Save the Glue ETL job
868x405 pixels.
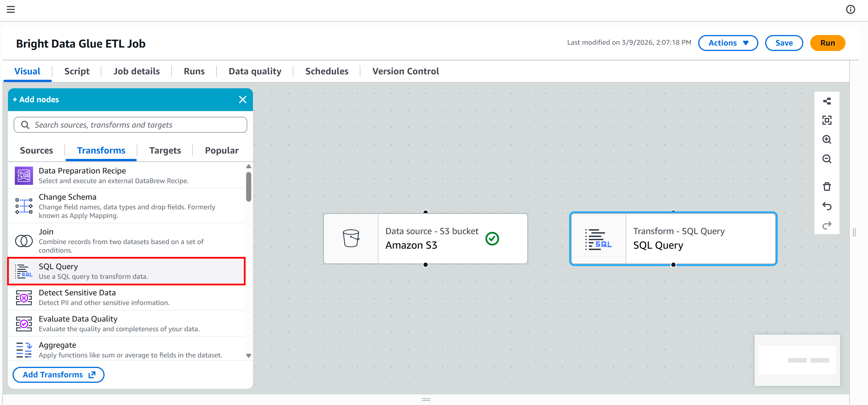click(784, 43)
